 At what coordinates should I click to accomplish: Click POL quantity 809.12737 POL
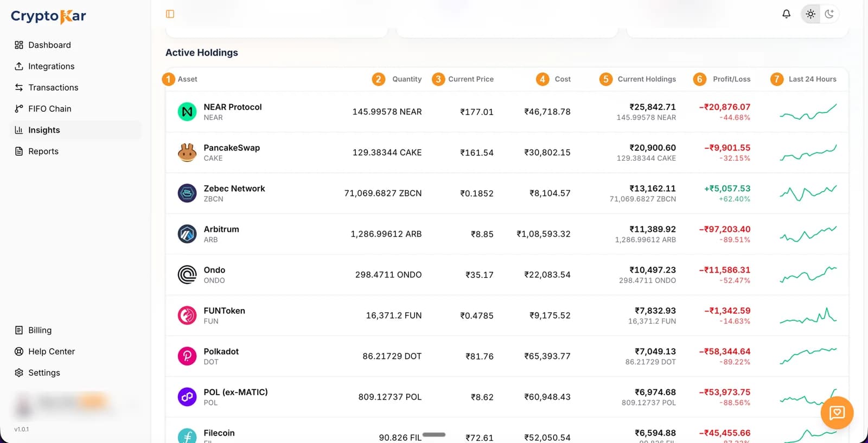(x=390, y=397)
